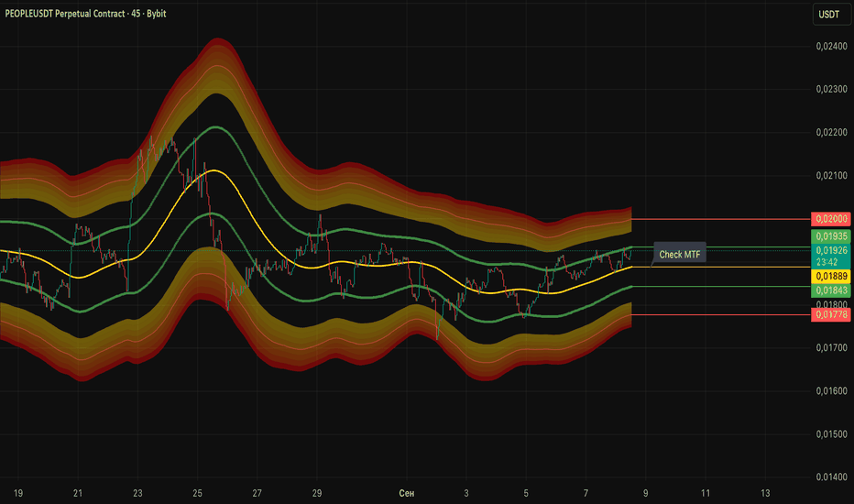
Task: Click the Check MTF label
Action: [x=680, y=255]
